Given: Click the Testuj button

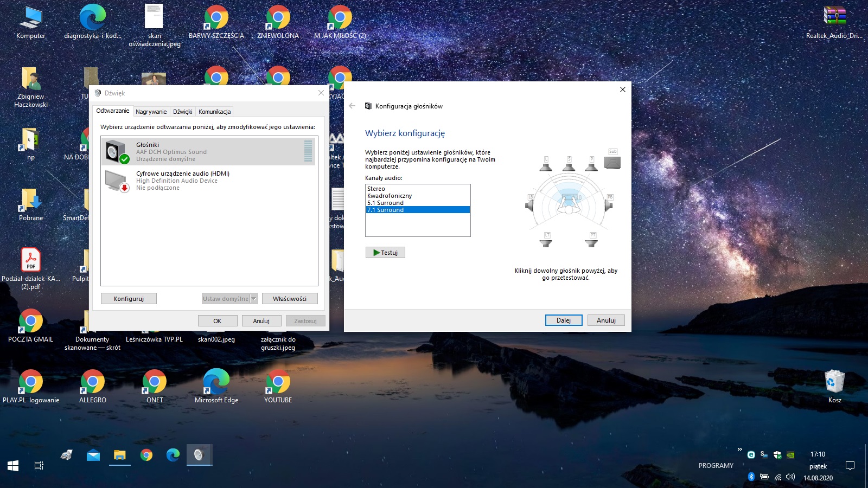Looking at the screenshot, I should pyautogui.click(x=385, y=253).
